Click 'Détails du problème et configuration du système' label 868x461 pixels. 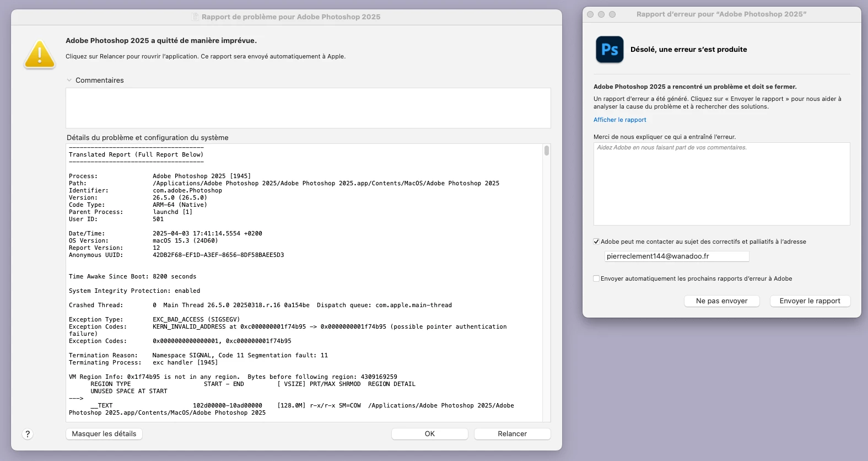coord(148,138)
